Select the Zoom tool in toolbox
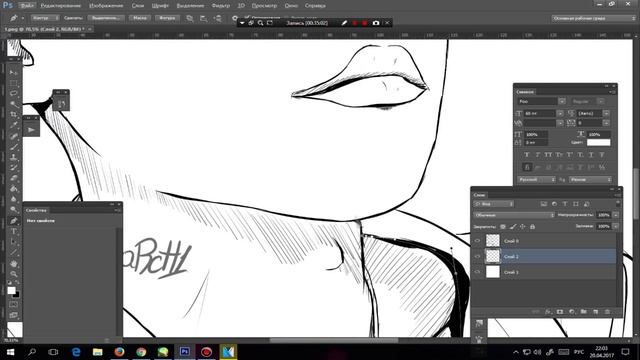Image resolution: width=640 pixels, height=360 pixels. [13, 274]
